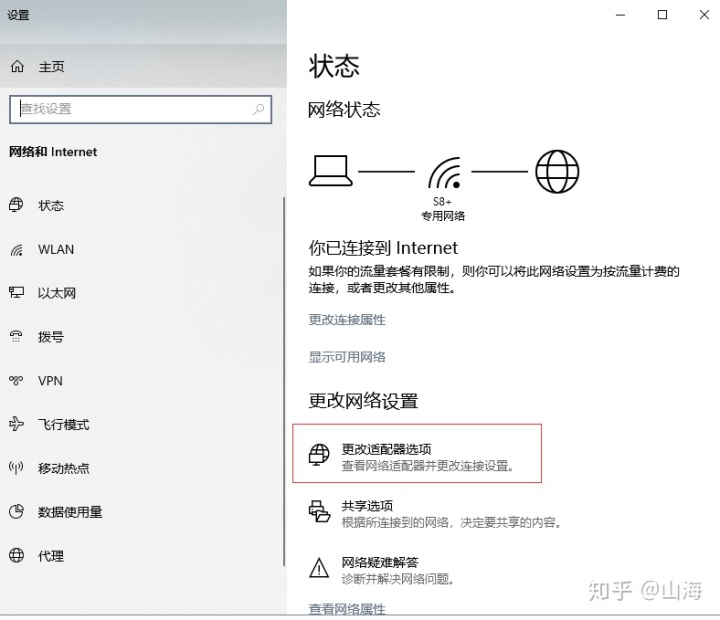This screenshot has width=720, height=620.
Task: Click the 移动热点 hotspot icon
Action: 16,468
